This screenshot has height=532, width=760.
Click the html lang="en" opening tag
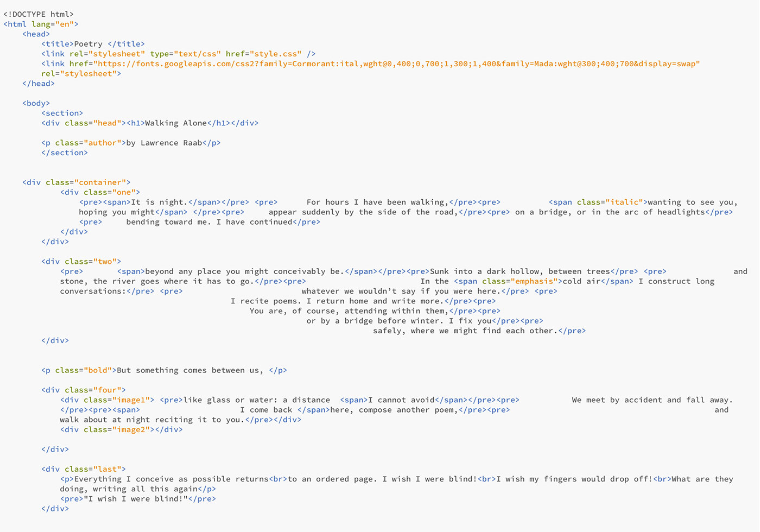[41, 24]
